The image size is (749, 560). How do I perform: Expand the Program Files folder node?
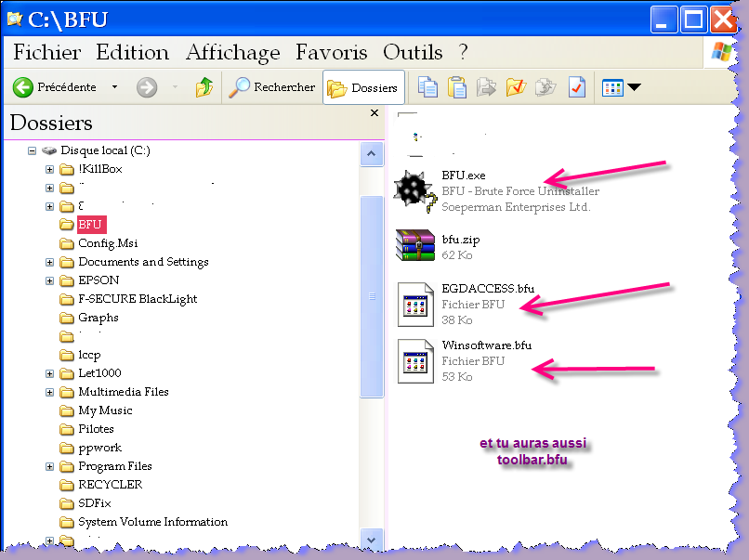tap(50, 466)
